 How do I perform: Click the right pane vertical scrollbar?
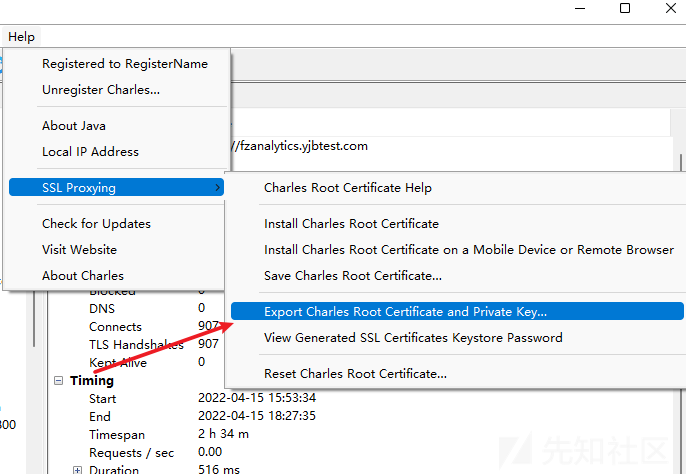point(682,163)
